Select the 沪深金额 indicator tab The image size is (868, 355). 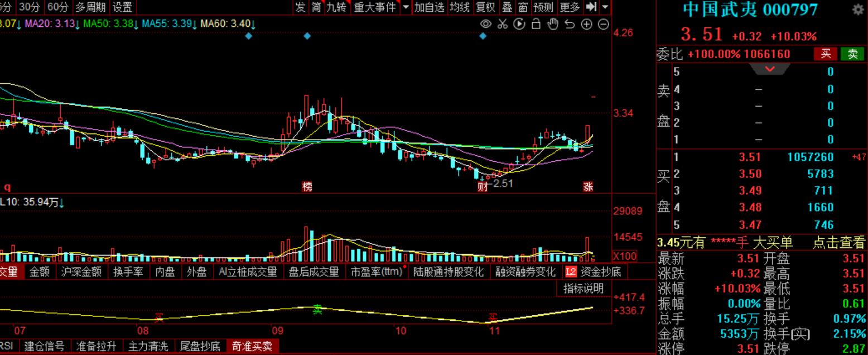82,272
